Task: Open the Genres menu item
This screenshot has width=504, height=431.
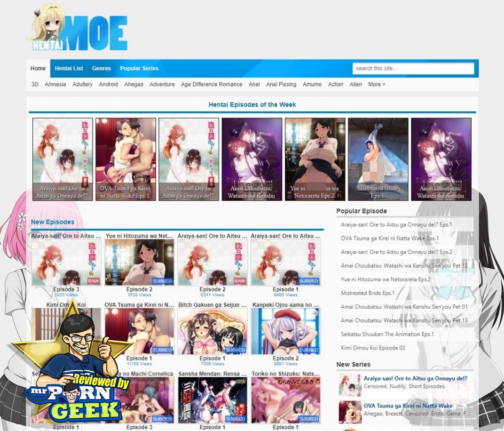Action: pyautogui.click(x=101, y=68)
